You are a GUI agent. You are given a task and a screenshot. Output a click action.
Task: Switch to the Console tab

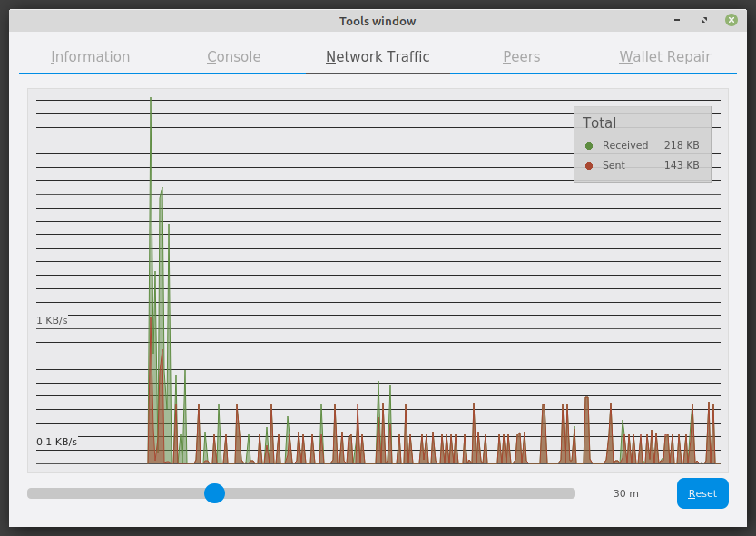pos(233,57)
